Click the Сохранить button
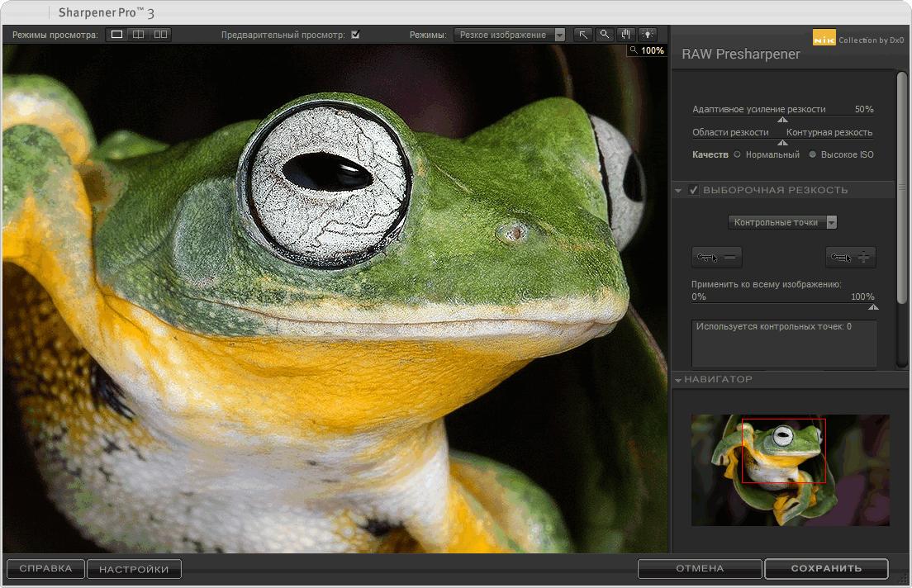Image resolution: width=912 pixels, height=588 pixels. click(x=826, y=568)
